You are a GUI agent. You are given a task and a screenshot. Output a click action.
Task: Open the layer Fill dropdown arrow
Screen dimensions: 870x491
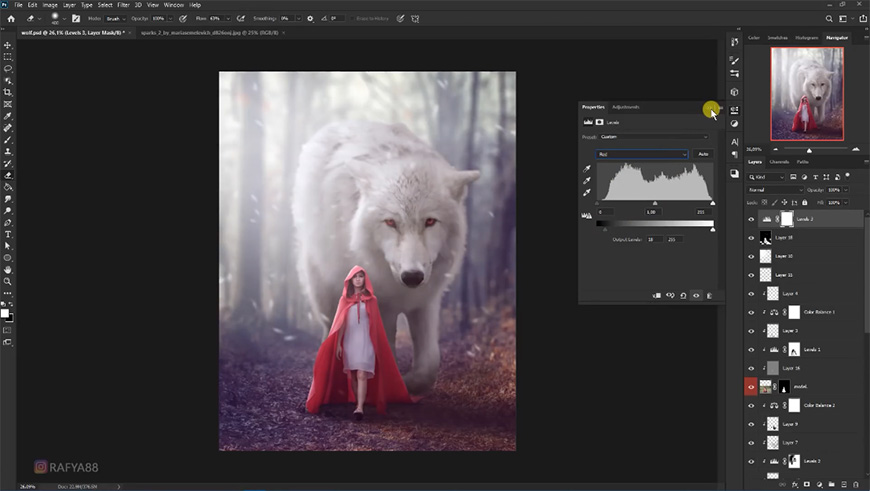(846, 203)
